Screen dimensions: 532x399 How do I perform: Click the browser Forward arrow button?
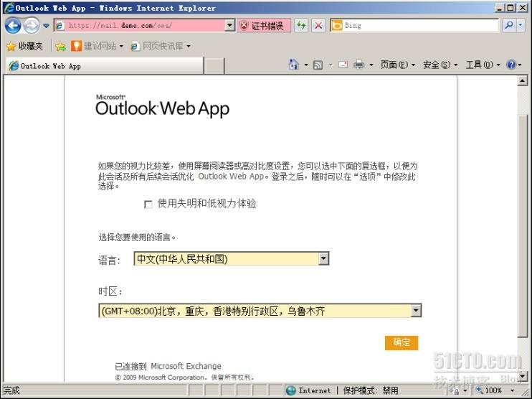(32, 25)
